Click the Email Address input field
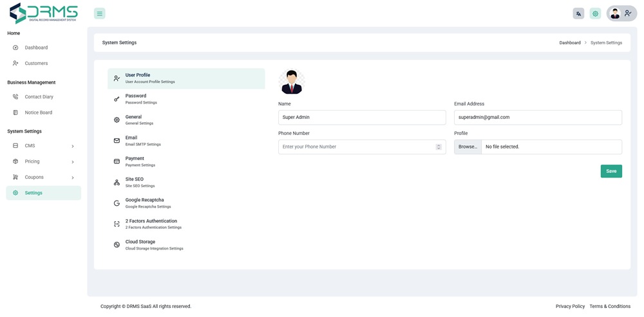This screenshot has width=644, height=317. [538, 118]
